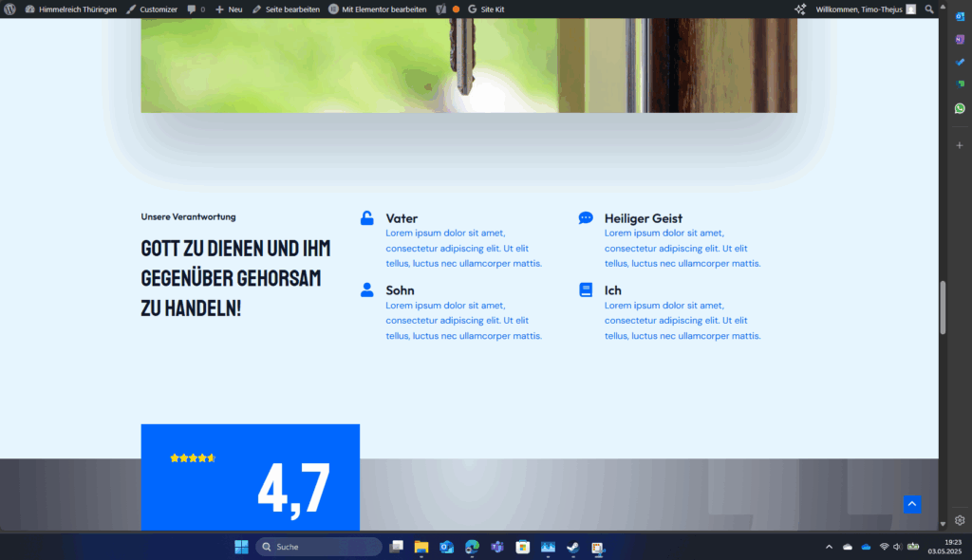
Task: Click the blue back-to-top arrow button
Action: pos(911,504)
